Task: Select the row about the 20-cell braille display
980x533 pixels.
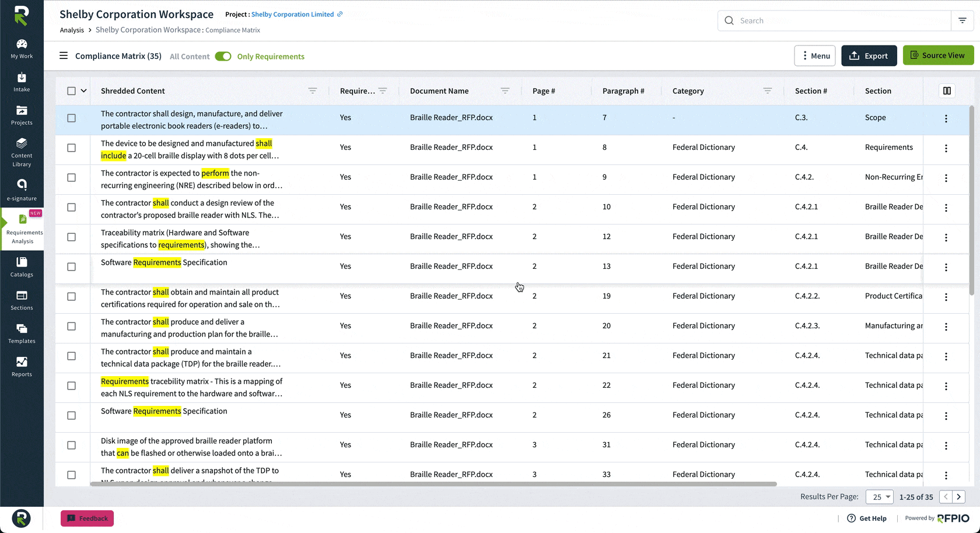Action: [71, 148]
